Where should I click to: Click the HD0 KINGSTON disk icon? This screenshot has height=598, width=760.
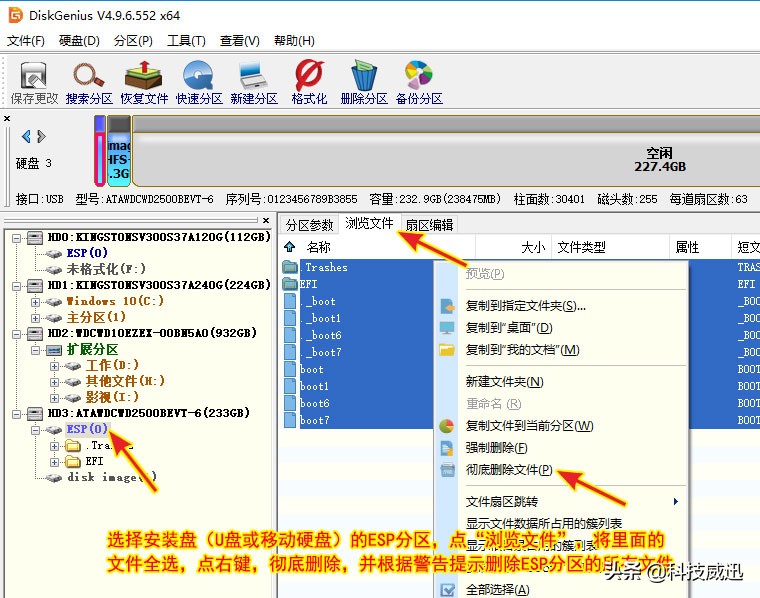34,237
